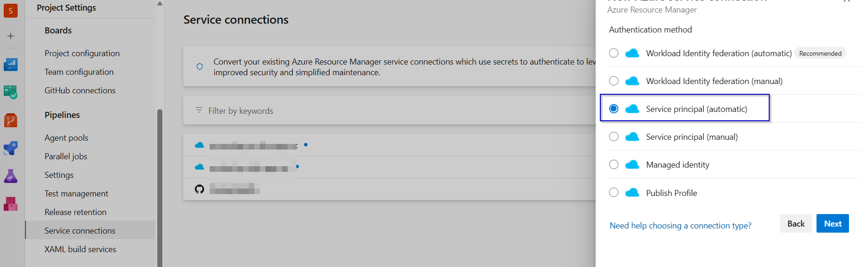Open the project avatar 'S' icon
Viewport: 868px width, 267px height.
click(10, 10)
